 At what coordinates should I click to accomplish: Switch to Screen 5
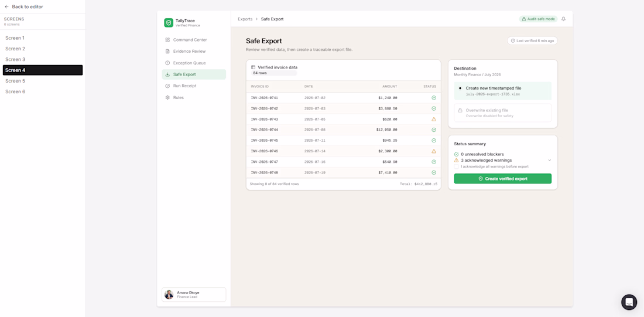(x=43, y=81)
